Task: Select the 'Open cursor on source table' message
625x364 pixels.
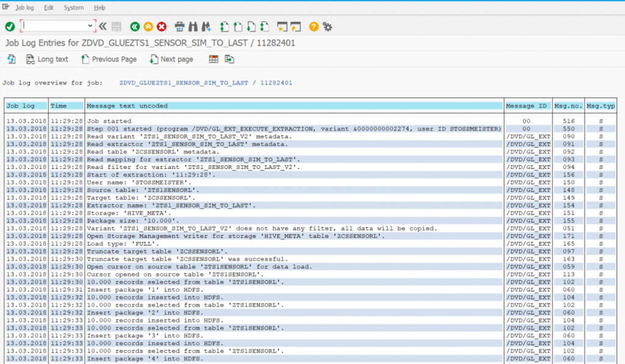Action: pyautogui.click(x=200, y=267)
